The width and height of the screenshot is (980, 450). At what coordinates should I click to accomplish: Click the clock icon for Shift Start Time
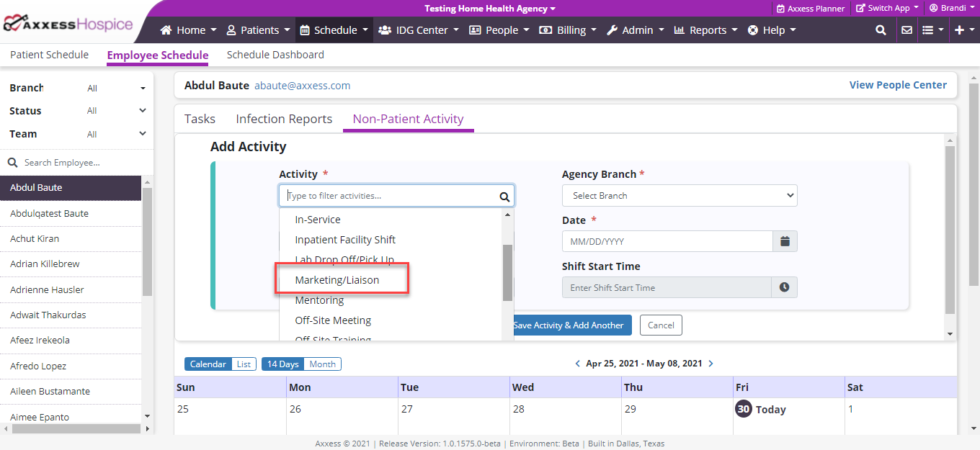pyautogui.click(x=784, y=287)
